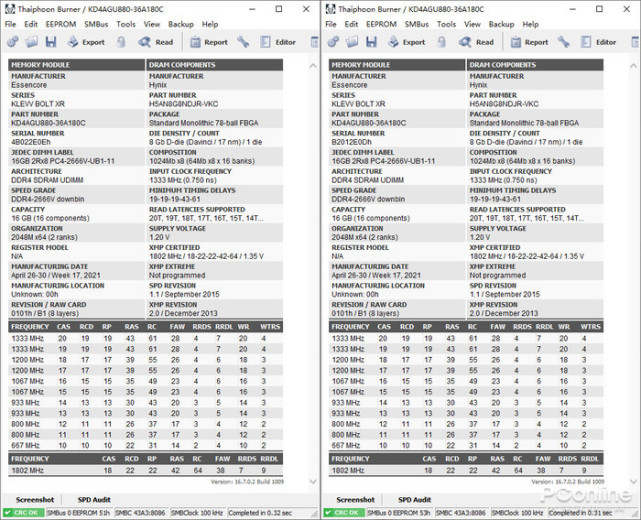
Task: Open the SMBus menu in the left window
Action: (x=96, y=25)
